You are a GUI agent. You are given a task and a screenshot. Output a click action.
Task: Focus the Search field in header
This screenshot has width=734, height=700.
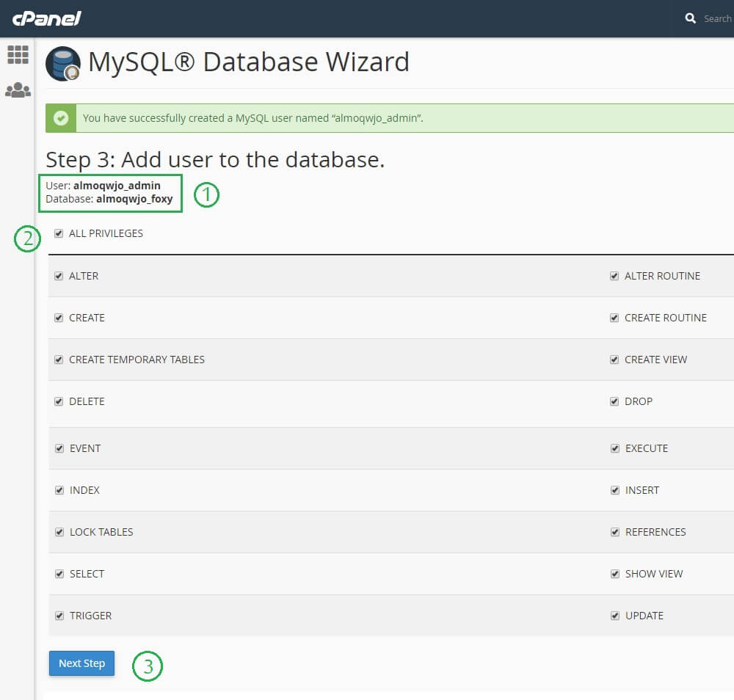coord(718,19)
